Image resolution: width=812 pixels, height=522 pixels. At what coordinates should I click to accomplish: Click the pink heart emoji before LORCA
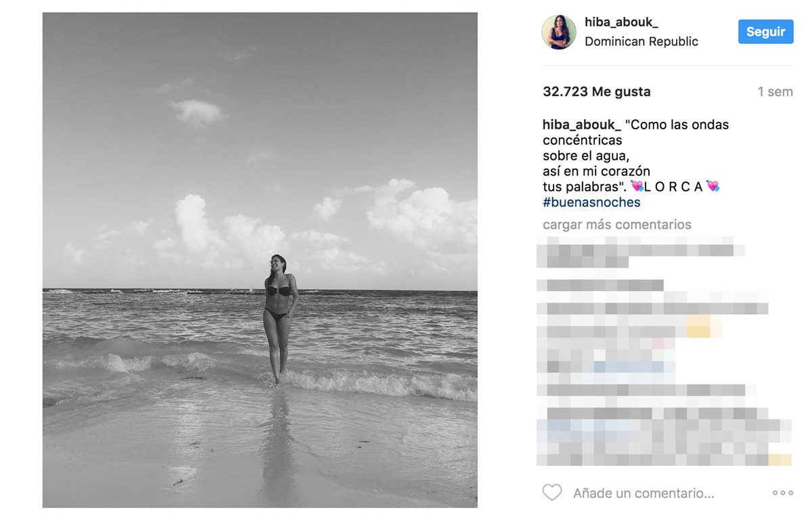(637, 186)
